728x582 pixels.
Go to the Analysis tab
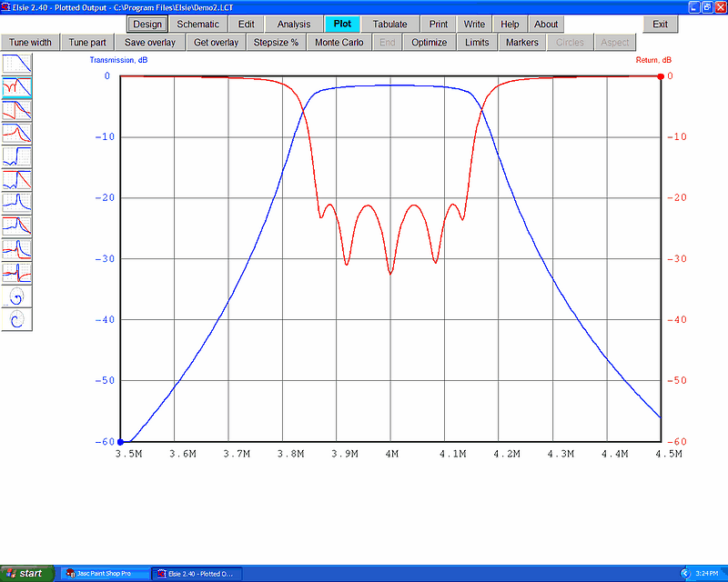point(293,25)
